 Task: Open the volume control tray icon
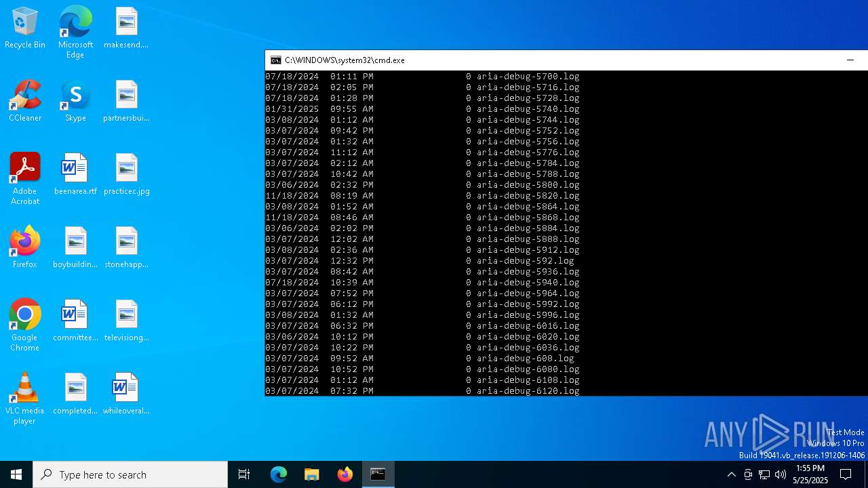(781, 474)
